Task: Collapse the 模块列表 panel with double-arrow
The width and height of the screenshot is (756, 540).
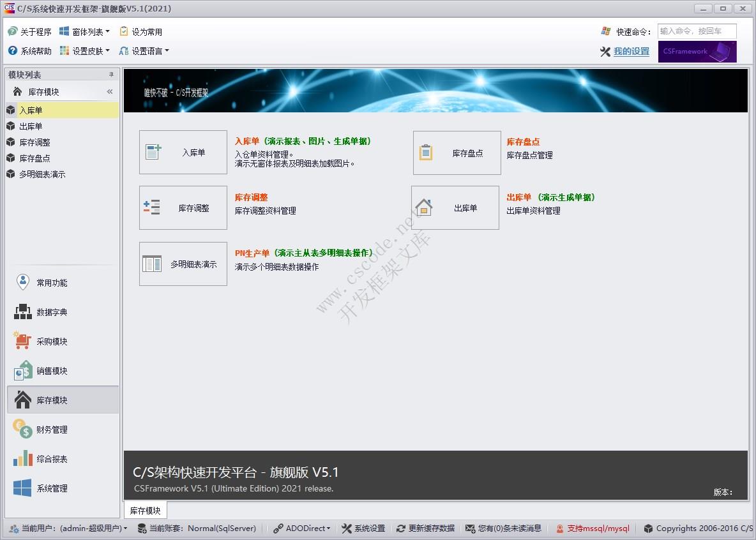Action: tap(109, 91)
